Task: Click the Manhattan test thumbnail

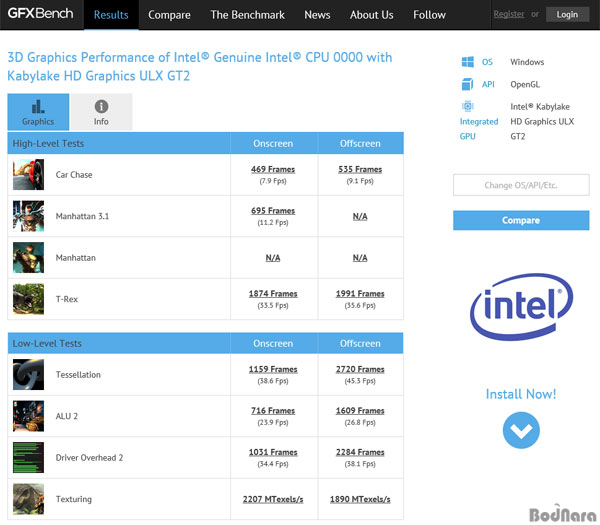Action: [x=28, y=258]
